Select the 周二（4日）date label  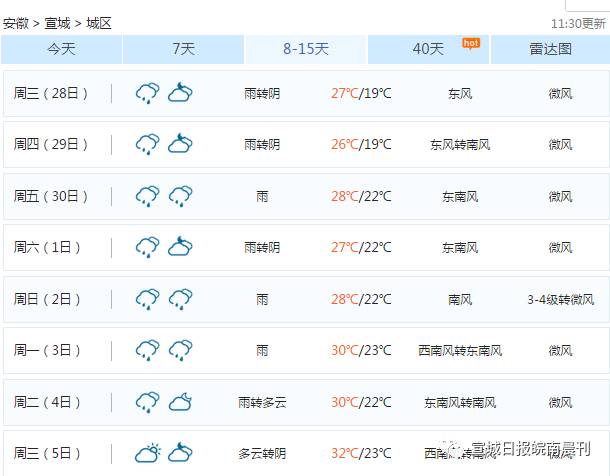[47, 402]
